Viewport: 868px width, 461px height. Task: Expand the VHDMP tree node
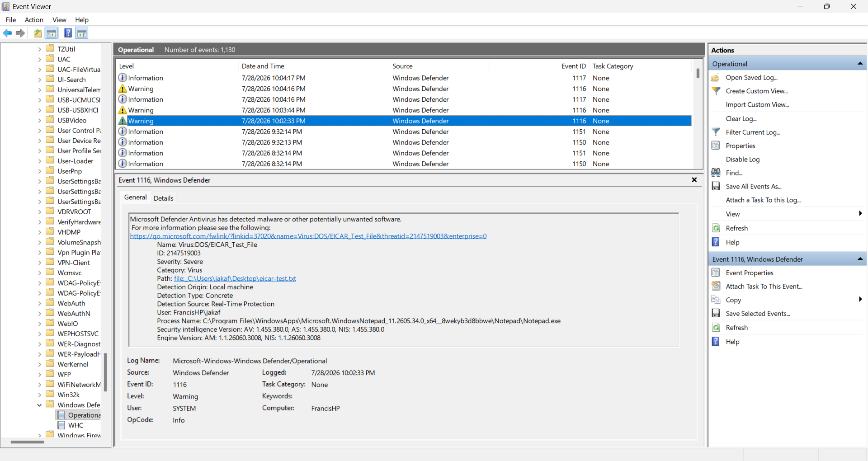click(40, 232)
